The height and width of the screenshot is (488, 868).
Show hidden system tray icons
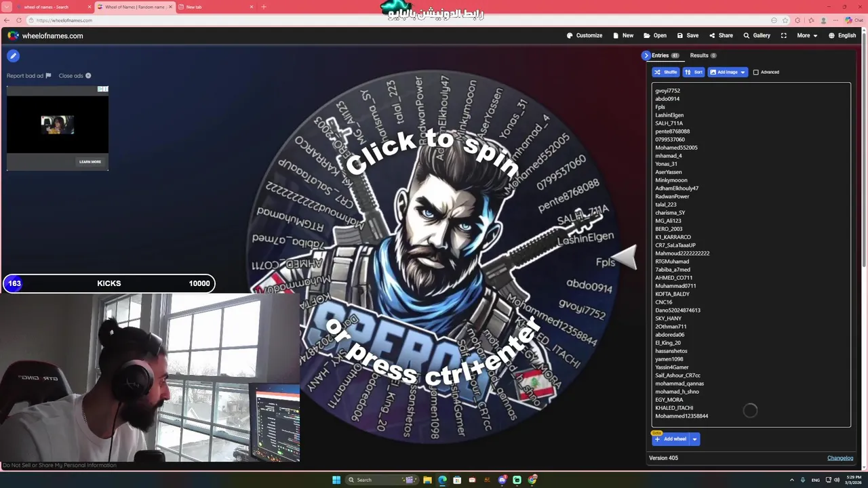pyautogui.click(x=791, y=480)
